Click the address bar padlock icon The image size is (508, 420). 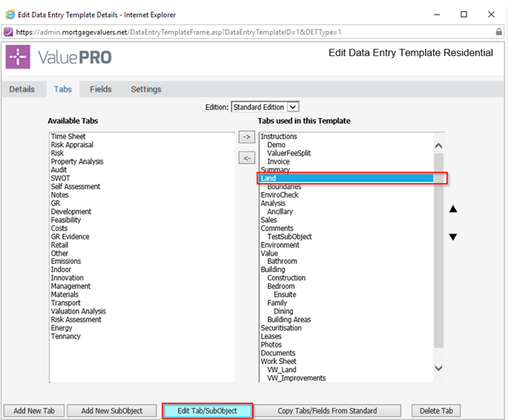tap(499, 32)
